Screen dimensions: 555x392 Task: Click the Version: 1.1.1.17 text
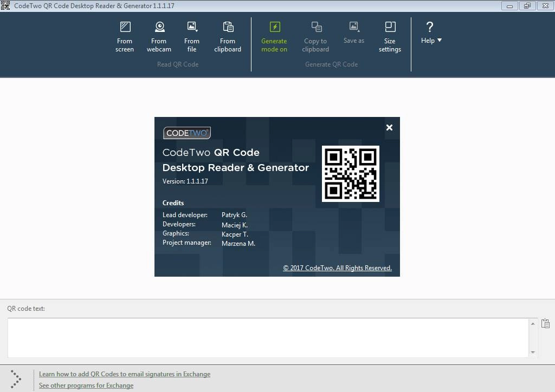[185, 181]
